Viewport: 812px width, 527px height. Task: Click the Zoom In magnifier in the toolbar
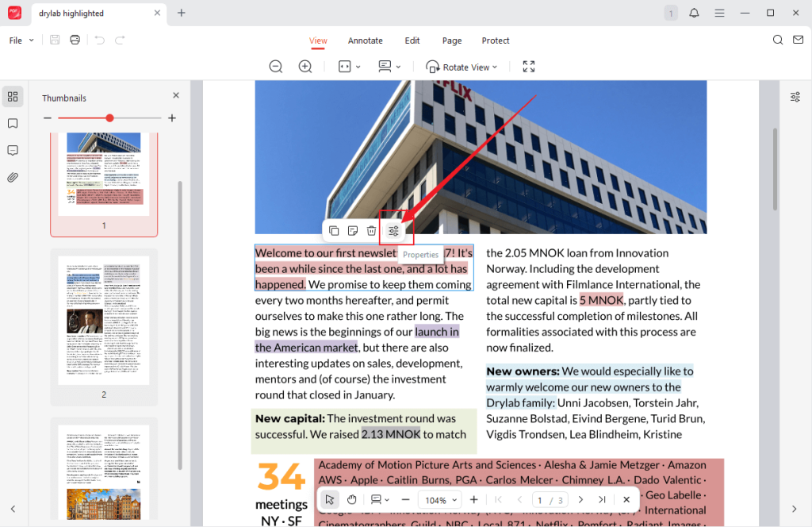305,67
